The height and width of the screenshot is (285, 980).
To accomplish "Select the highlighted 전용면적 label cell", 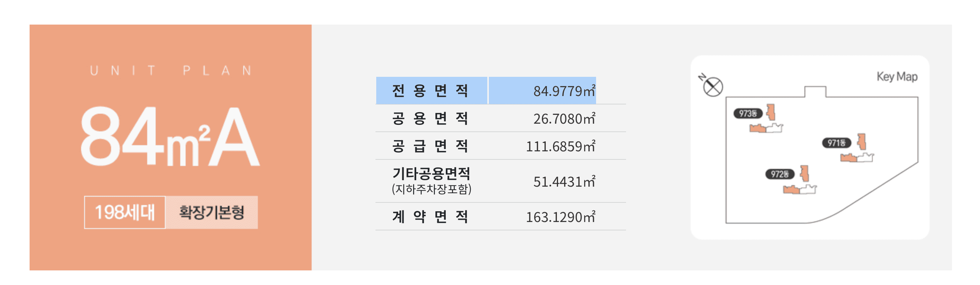I will click(x=431, y=91).
